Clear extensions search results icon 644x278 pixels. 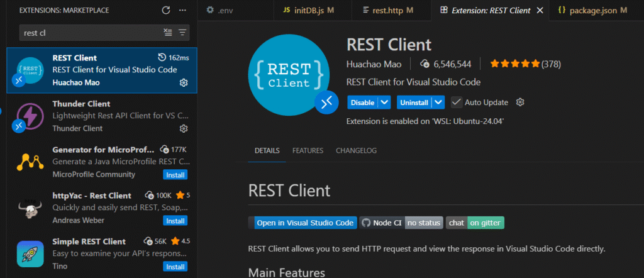167,33
